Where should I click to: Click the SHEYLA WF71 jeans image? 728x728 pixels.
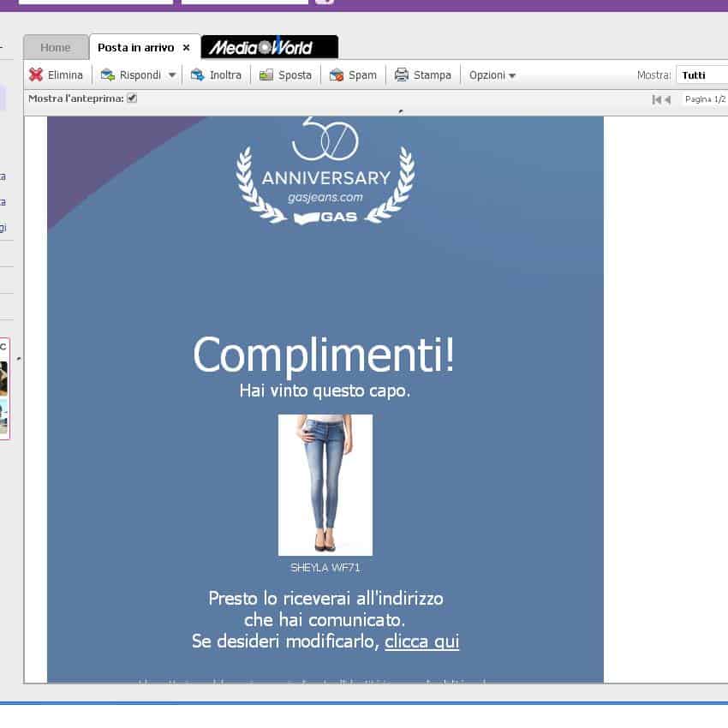point(325,485)
